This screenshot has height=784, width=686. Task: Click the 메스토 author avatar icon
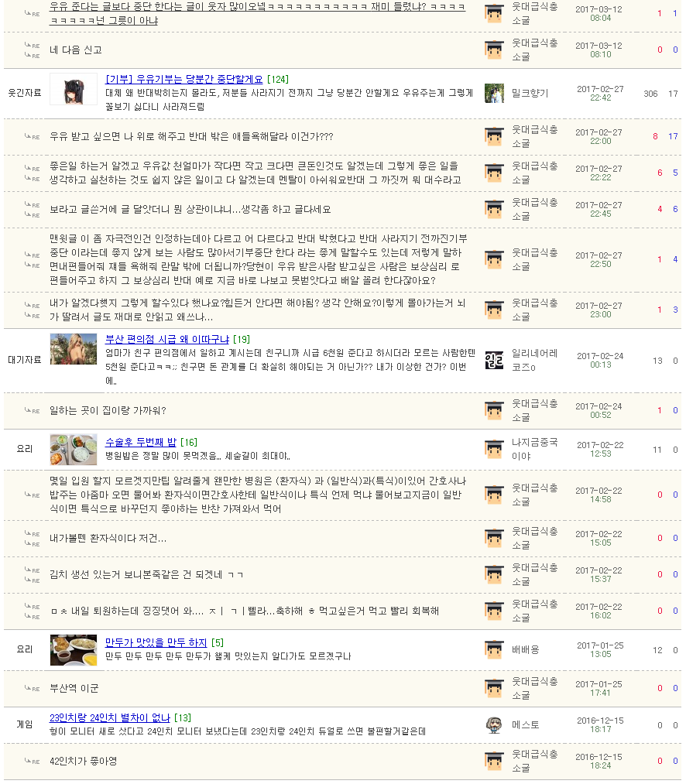[494, 725]
